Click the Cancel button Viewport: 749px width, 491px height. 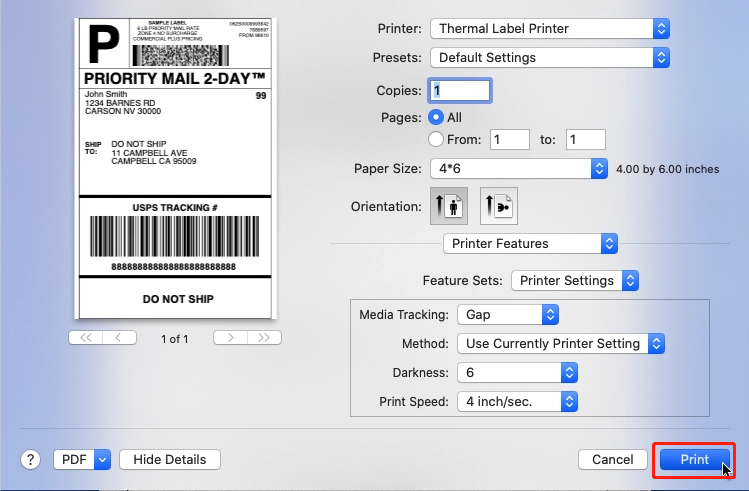coord(612,459)
